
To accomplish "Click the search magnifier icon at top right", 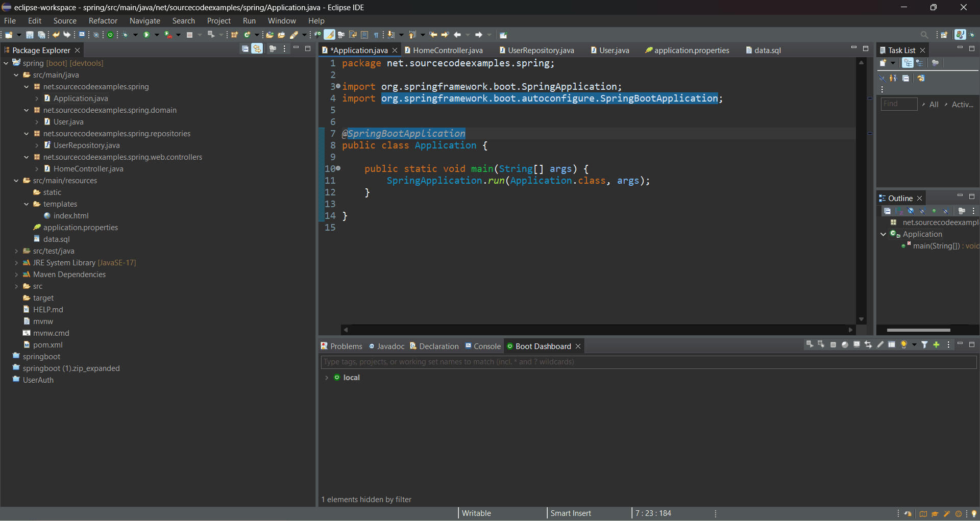I will (924, 35).
